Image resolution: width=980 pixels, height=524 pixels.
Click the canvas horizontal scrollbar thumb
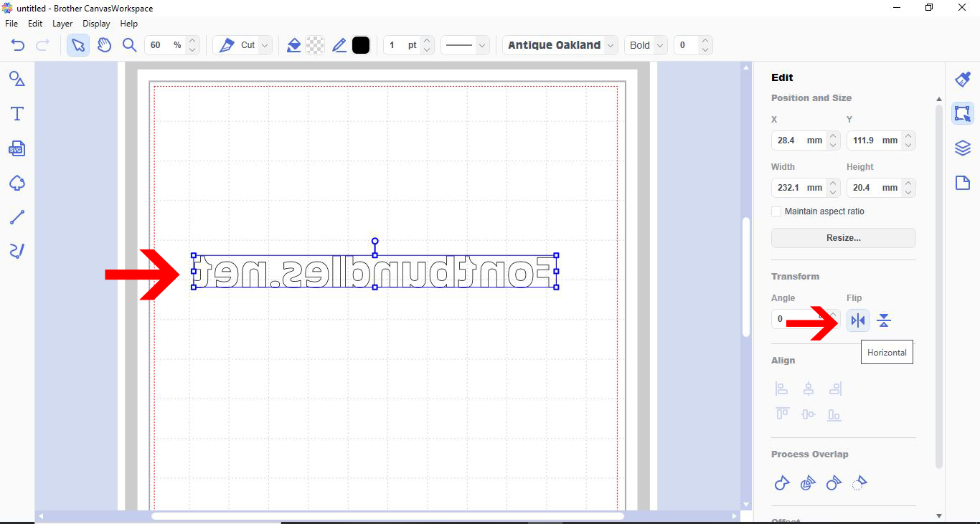pyautogui.click(x=387, y=516)
